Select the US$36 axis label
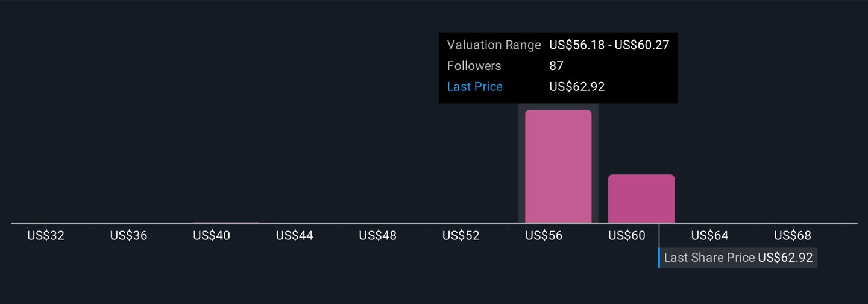This screenshot has height=304, width=868. [128, 236]
